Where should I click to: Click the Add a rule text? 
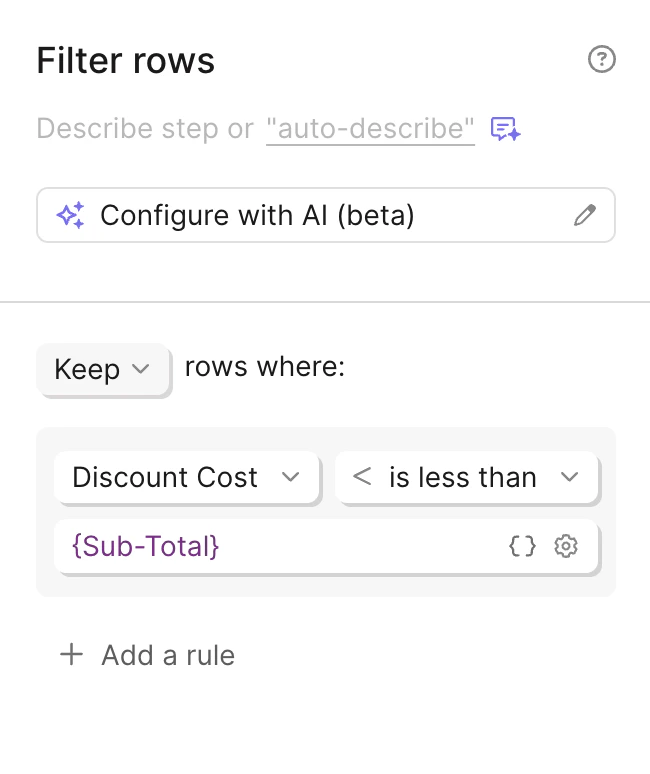point(168,655)
